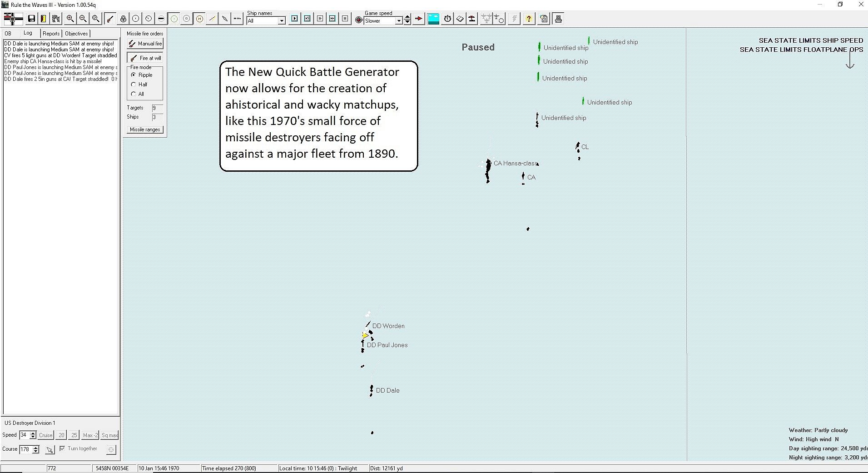The width and height of the screenshot is (868, 473).
Task: Click the red arrow icon in toolbar
Action: 419,19
